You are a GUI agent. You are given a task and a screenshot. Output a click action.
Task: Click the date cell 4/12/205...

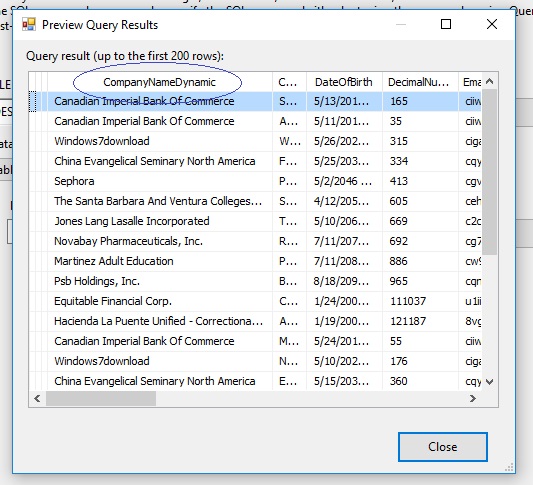pos(344,201)
